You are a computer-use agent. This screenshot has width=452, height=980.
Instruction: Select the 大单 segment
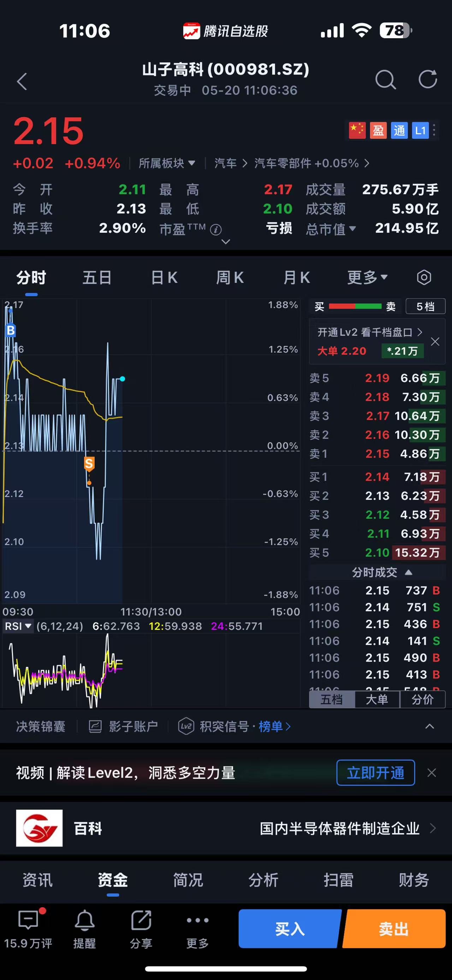[x=377, y=699]
